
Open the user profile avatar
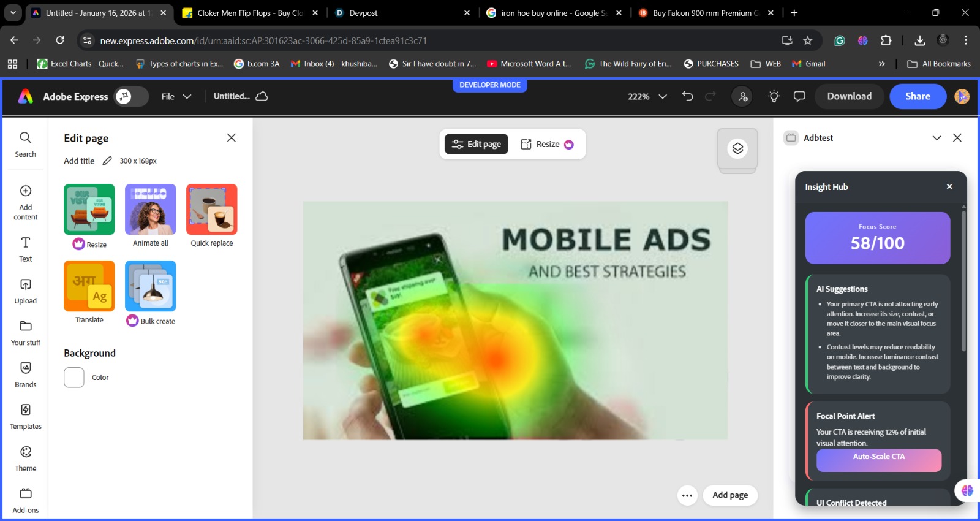962,96
